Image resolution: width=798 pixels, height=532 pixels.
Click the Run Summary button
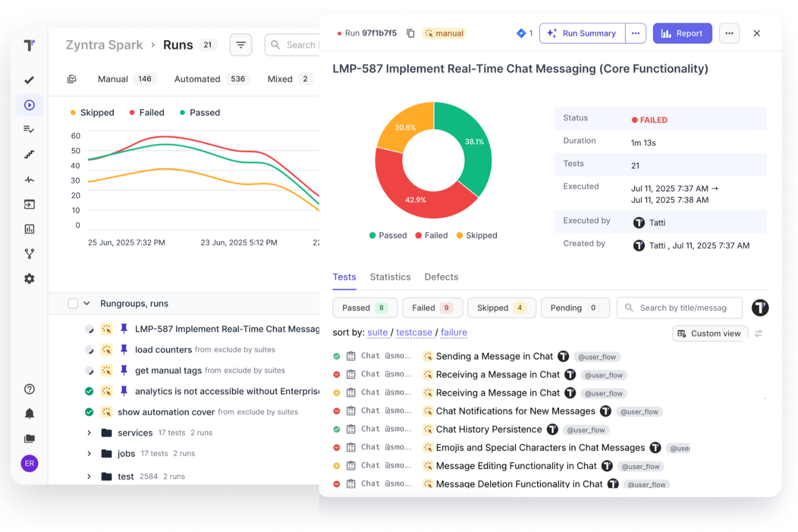click(582, 33)
